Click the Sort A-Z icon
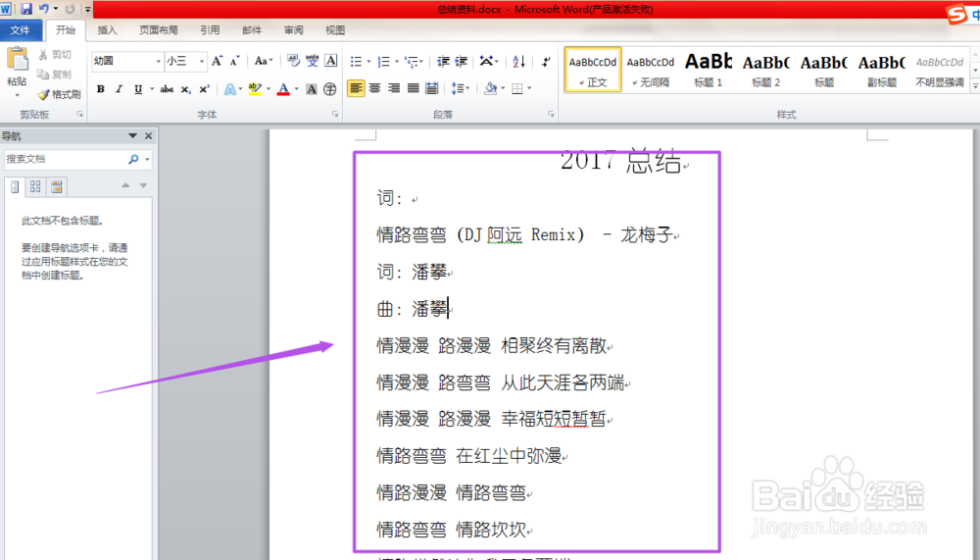The image size is (980, 560). [x=518, y=62]
